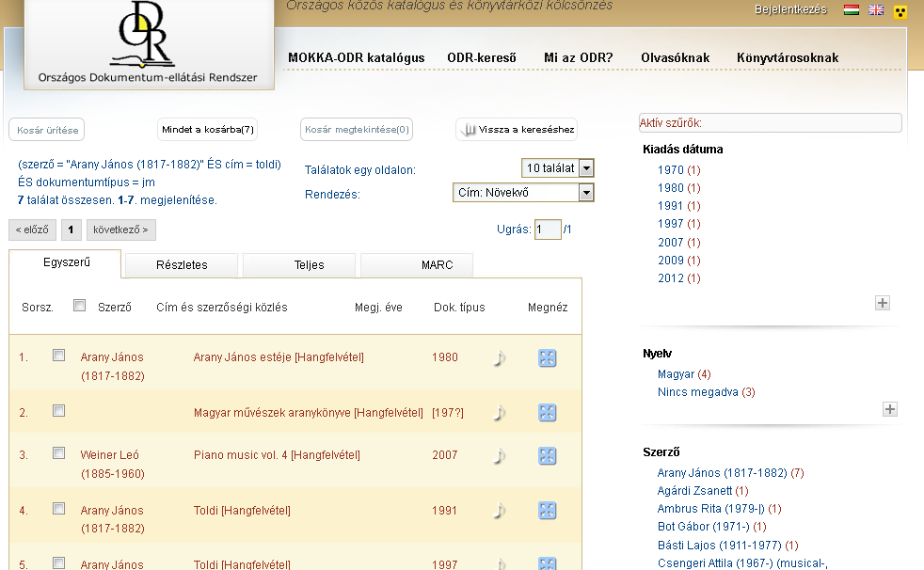924x570 pixels.
Task: Open the Rendezés sort order dropdown
Action: pyautogui.click(x=586, y=193)
